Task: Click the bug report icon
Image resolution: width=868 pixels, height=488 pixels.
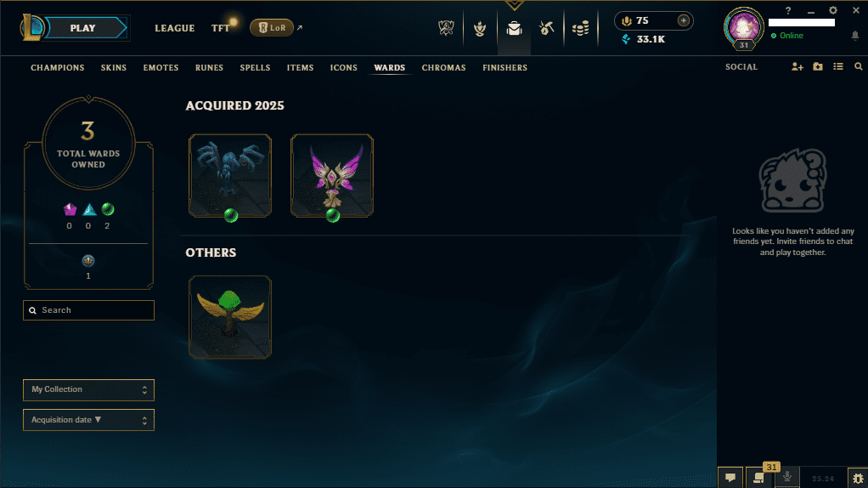Action: [858, 478]
